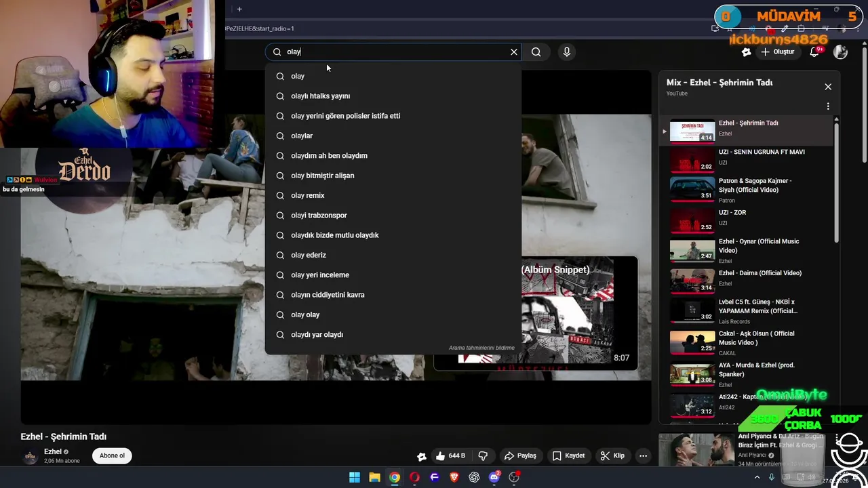This screenshot has height=488, width=868.
Task: Open the Ezhel channel name link
Action: [x=53, y=452]
